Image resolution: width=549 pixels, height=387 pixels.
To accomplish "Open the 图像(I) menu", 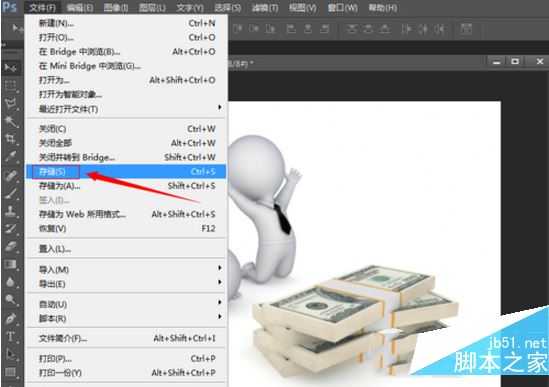I will tap(116, 7).
